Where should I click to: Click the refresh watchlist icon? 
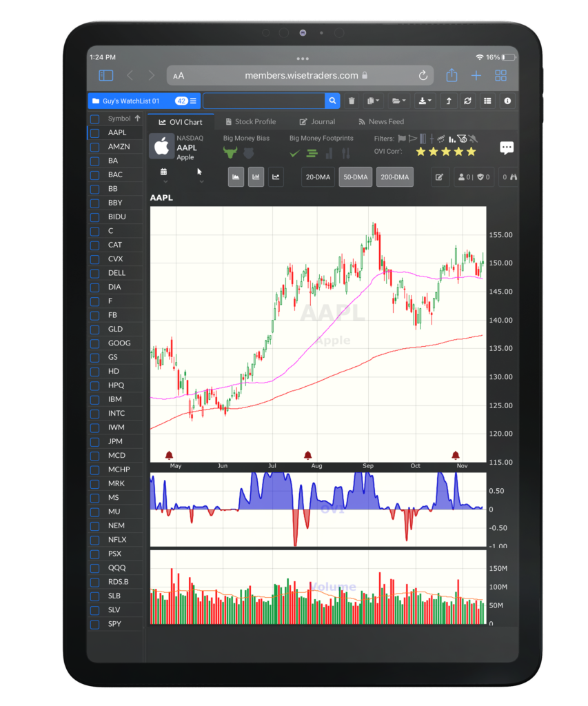coord(468,101)
